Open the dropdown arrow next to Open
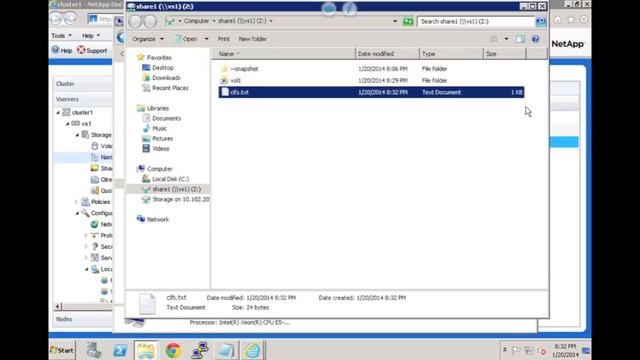640x360 pixels. (x=206, y=39)
